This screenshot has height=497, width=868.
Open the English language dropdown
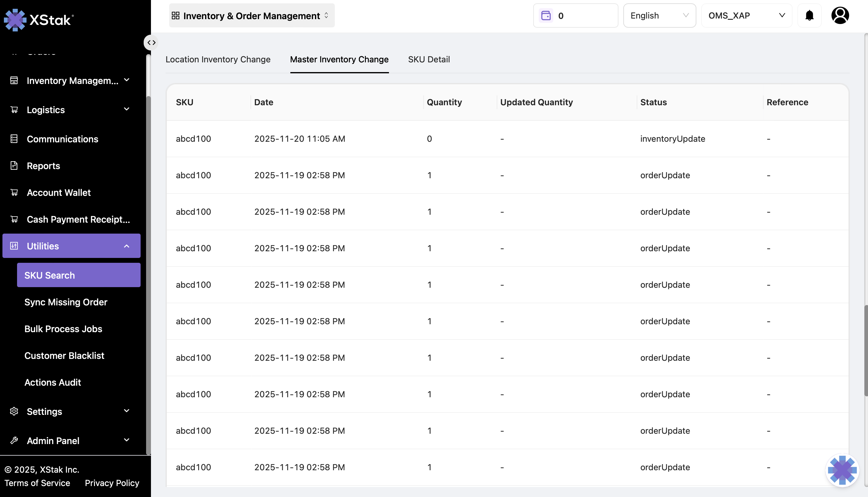point(659,16)
